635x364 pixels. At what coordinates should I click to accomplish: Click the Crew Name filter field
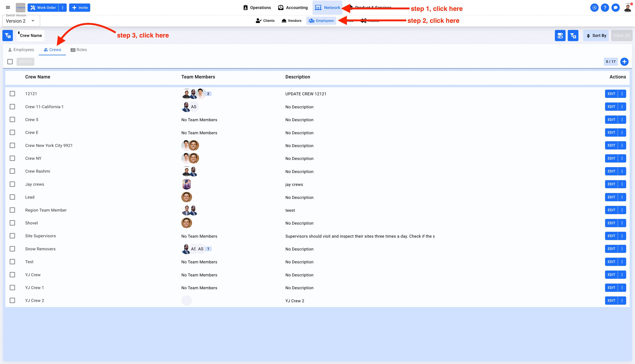pos(31,35)
